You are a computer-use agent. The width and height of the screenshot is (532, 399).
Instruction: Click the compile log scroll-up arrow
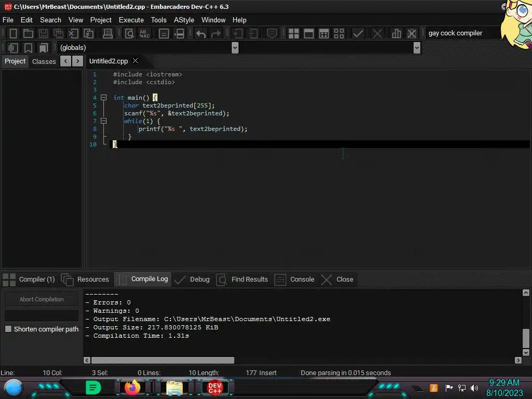pos(526,293)
